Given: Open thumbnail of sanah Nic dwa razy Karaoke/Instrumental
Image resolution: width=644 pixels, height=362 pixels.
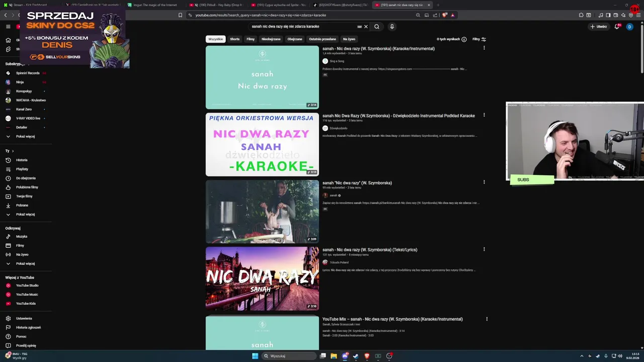Looking at the screenshot, I should click(262, 77).
